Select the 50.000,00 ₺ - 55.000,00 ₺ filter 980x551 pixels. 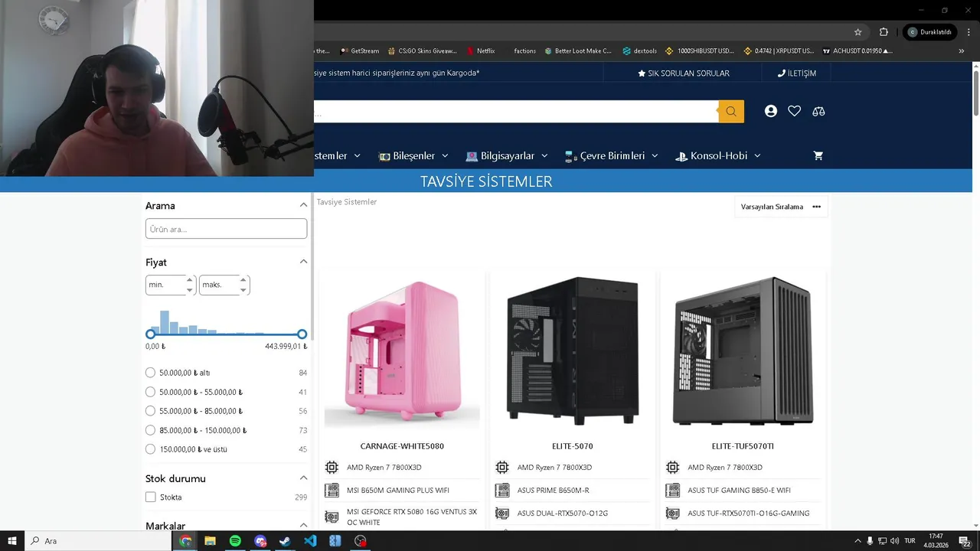[x=150, y=392]
